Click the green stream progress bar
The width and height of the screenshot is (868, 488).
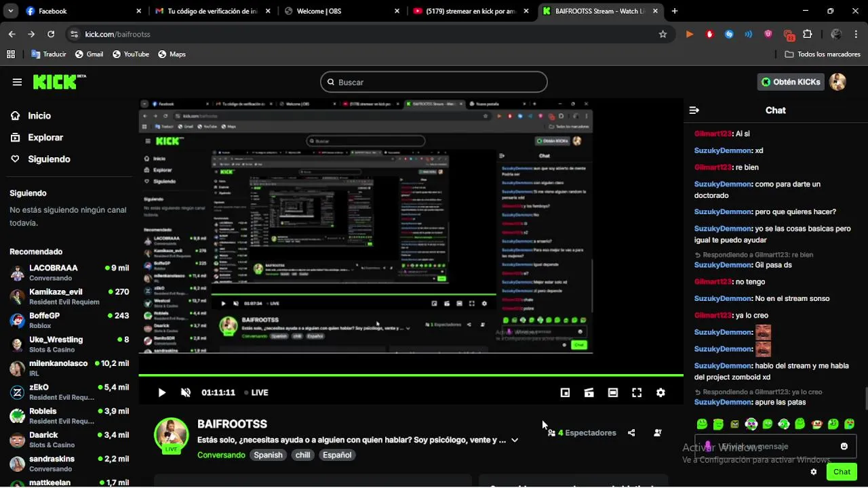(x=411, y=375)
